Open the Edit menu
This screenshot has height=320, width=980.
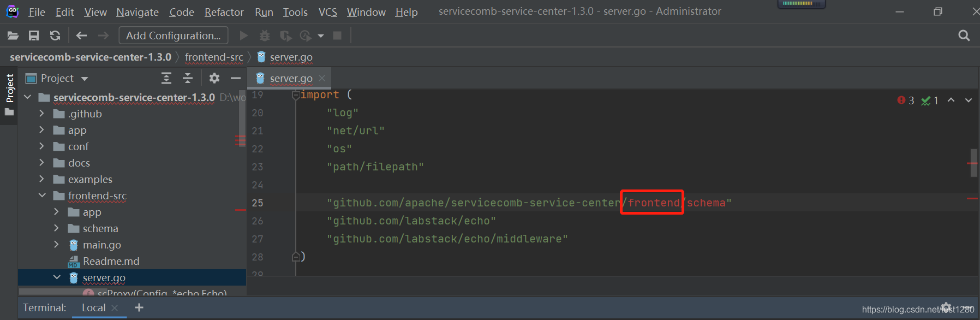click(x=64, y=12)
